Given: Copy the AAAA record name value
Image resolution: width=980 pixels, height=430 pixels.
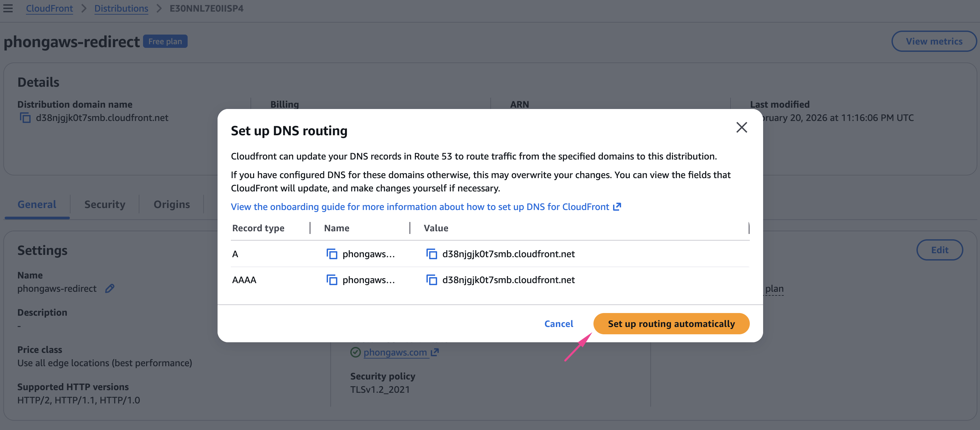Looking at the screenshot, I should [x=332, y=280].
